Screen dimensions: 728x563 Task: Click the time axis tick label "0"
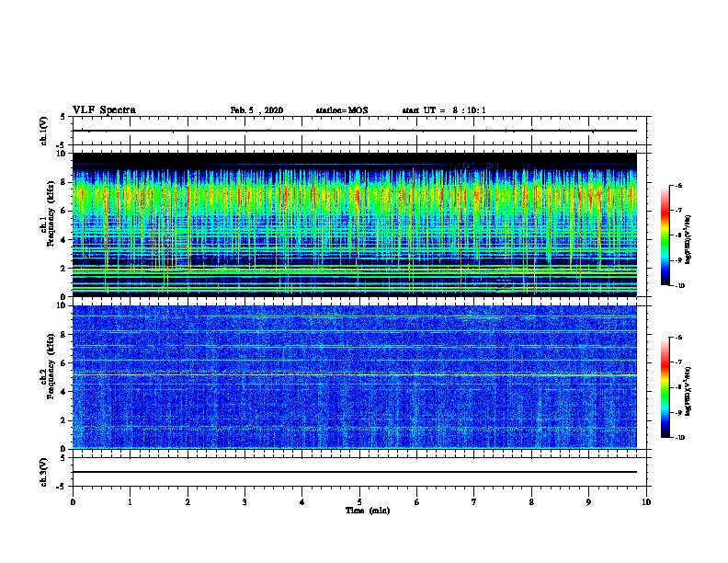[x=73, y=502]
